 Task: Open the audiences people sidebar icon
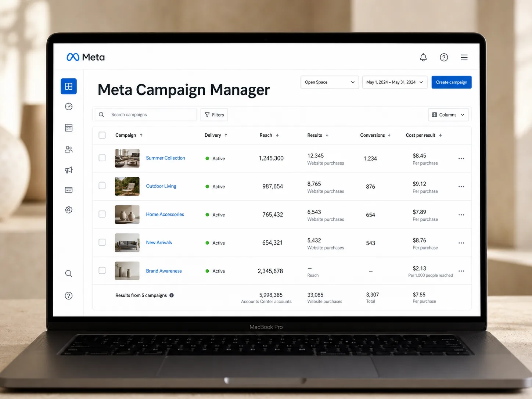69,149
